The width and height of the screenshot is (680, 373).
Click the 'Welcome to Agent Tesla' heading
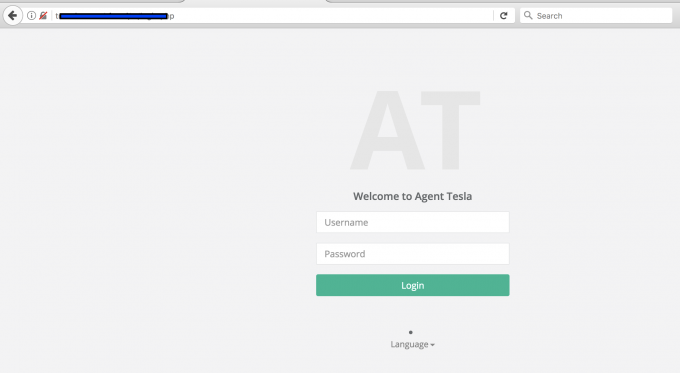pos(412,196)
